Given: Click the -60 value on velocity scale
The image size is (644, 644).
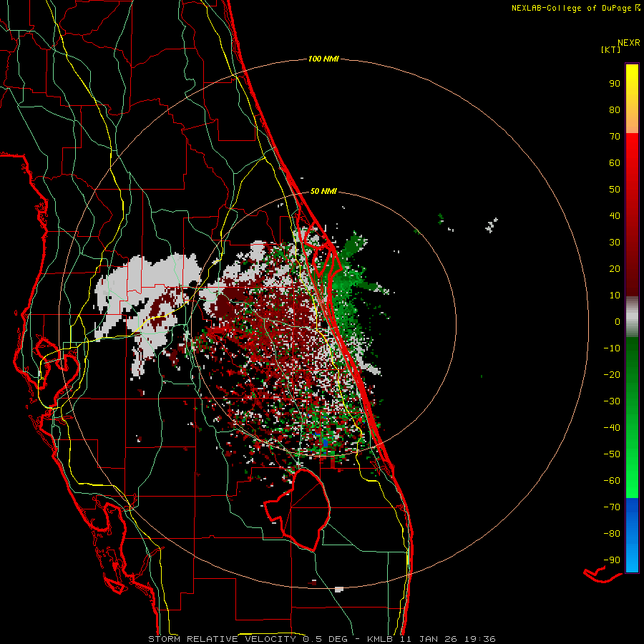Looking at the screenshot, I should 612,481.
